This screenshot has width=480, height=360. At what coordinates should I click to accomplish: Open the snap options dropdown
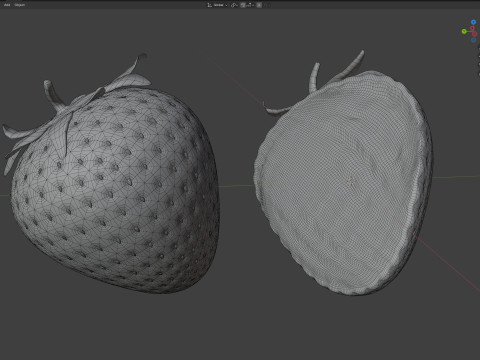click(250, 5)
